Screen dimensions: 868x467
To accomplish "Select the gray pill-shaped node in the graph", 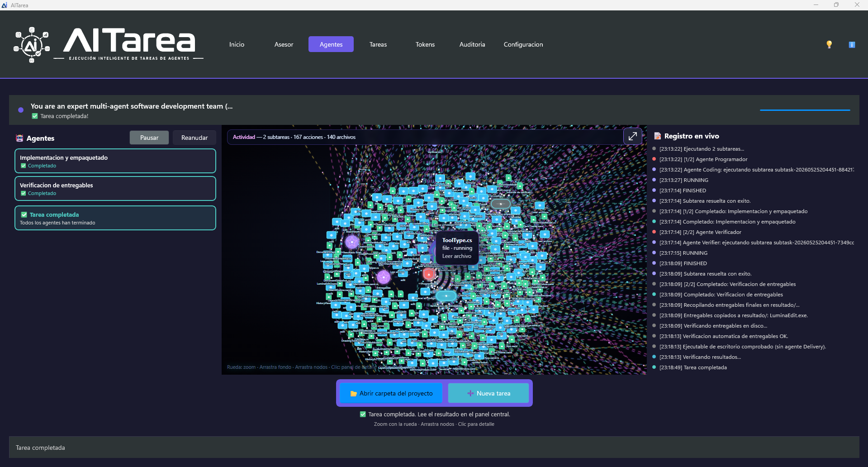I will [x=501, y=204].
